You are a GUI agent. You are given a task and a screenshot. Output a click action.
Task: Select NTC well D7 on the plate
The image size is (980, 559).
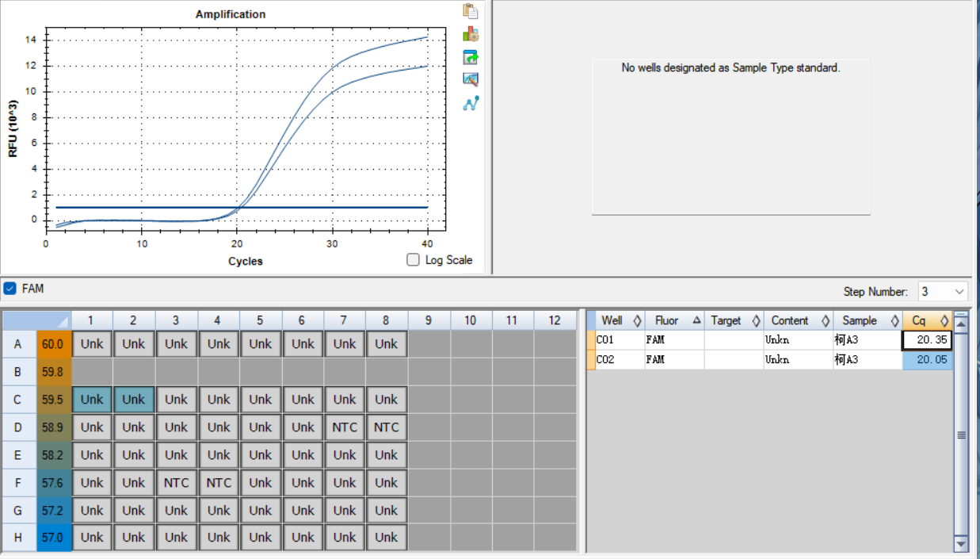(x=345, y=427)
